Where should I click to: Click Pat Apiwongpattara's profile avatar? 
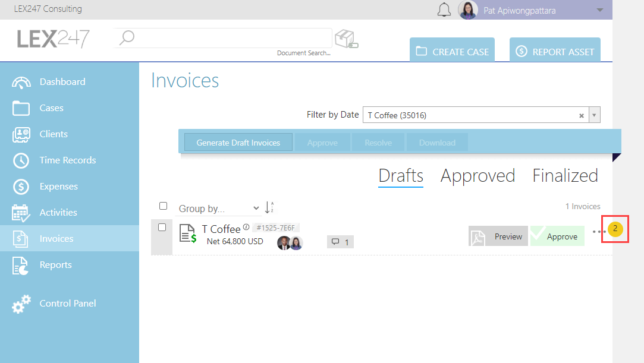[468, 10]
